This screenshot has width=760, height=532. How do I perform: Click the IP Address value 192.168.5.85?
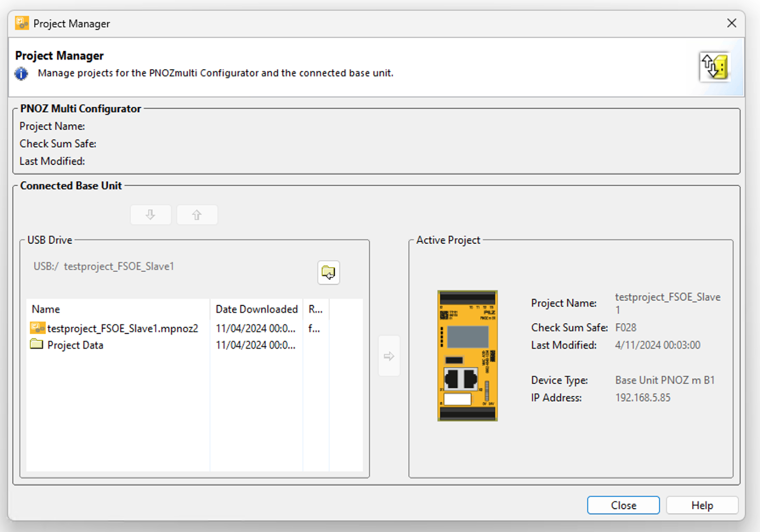(x=643, y=398)
